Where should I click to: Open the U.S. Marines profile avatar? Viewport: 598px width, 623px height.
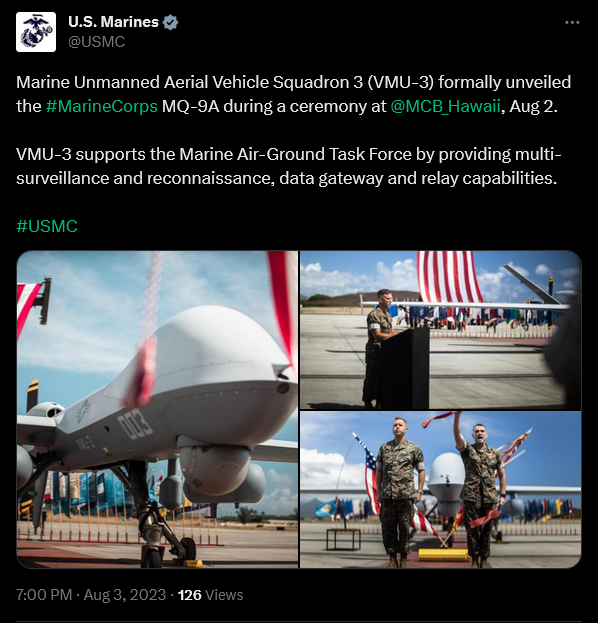pyautogui.click(x=36, y=32)
